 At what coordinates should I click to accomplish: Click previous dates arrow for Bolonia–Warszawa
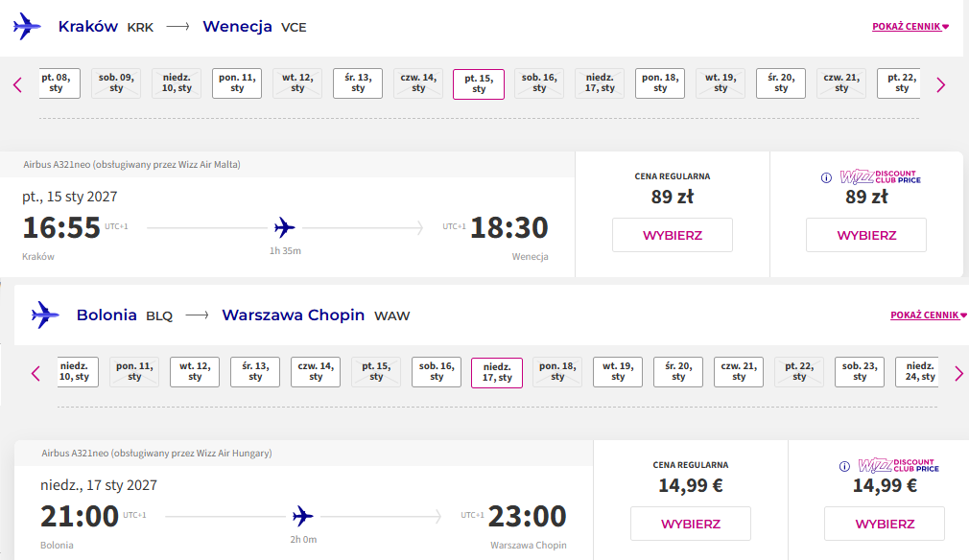tap(35, 373)
